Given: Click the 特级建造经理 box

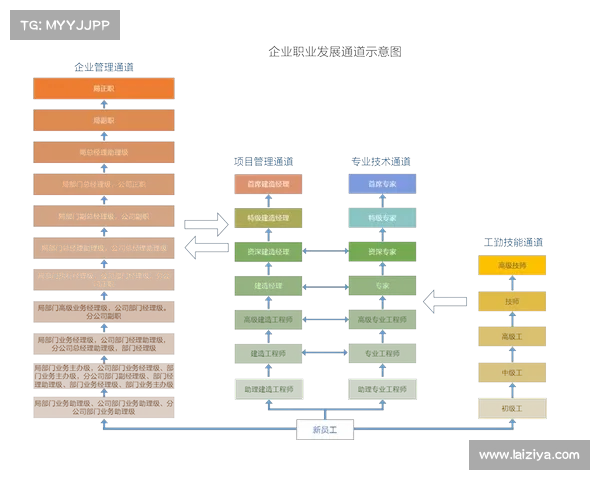Looking at the screenshot, I should click(268, 218).
